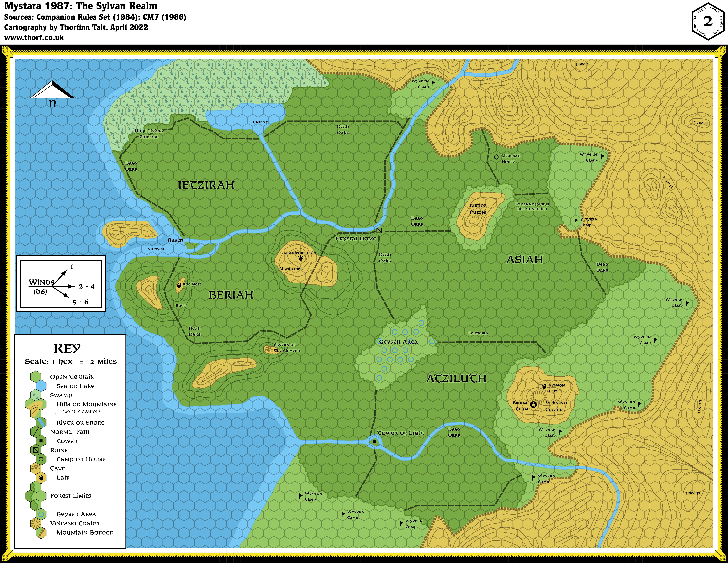Click the Wyvern Camp flag near the top river
Screen dimensions: 728x563
433,83
